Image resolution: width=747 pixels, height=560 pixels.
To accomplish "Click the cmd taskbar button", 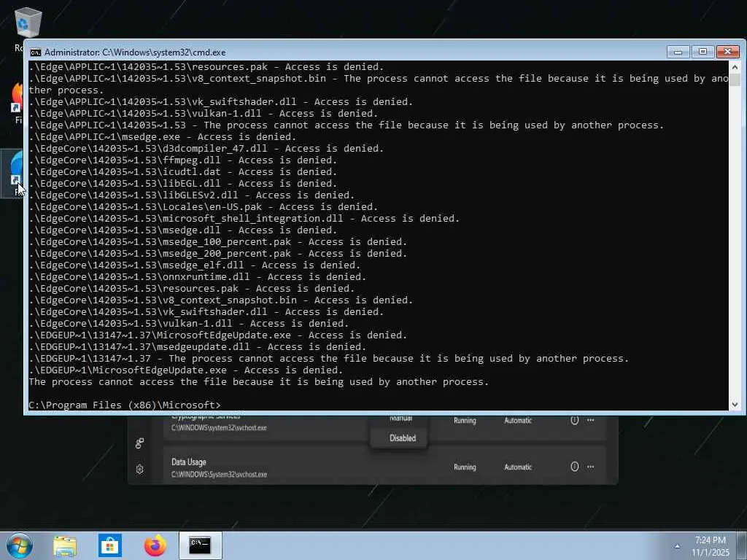I will [x=201, y=545].
